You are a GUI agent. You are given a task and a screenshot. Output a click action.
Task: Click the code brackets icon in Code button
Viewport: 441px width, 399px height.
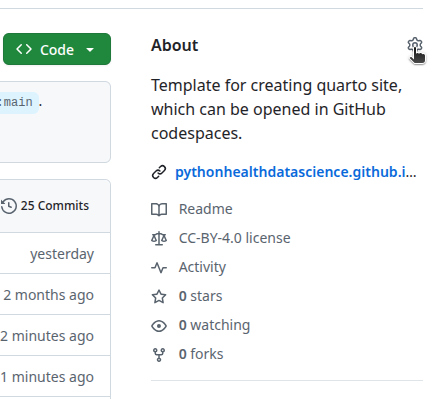24,49
